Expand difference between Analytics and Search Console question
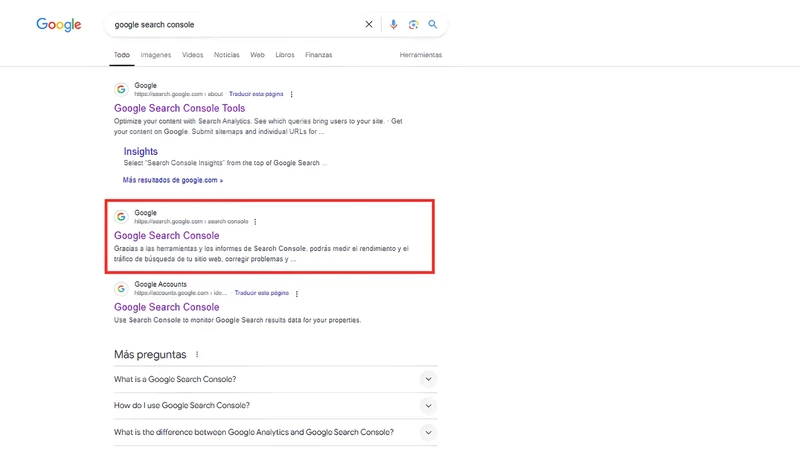The image size is (800, 450). [276, 432]
